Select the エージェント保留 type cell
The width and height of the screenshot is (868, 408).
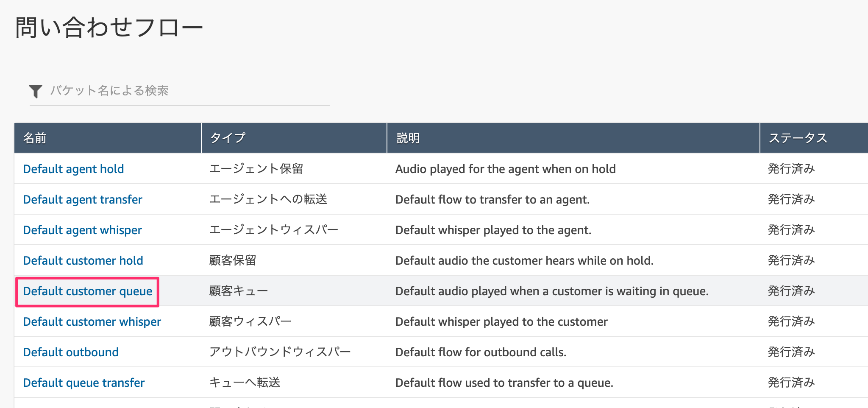(x=256, y=169)
